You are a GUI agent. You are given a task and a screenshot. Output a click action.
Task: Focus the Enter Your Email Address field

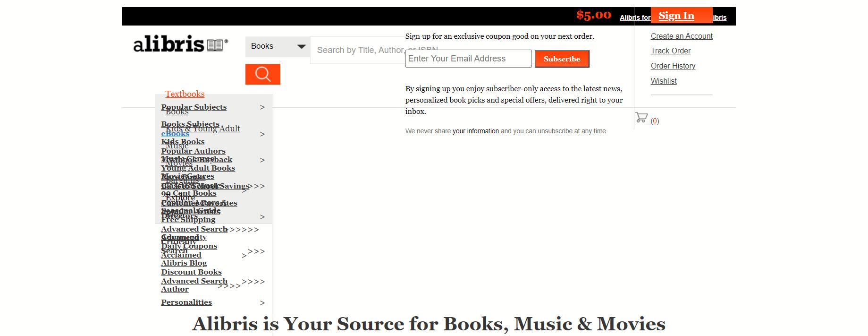coord(468,59)
